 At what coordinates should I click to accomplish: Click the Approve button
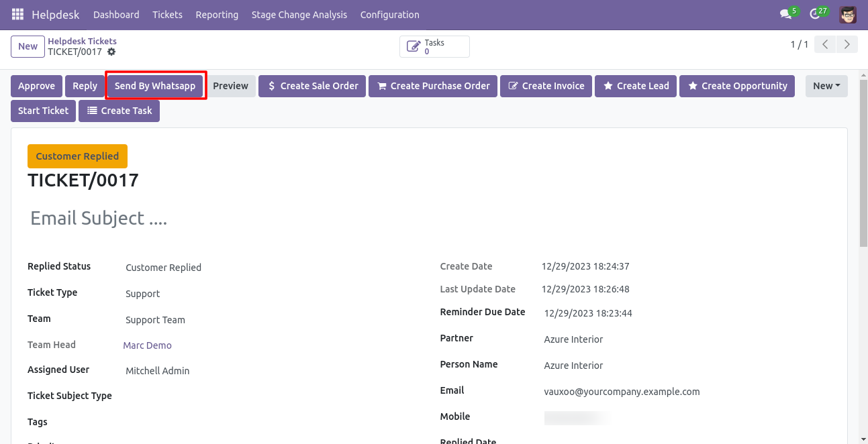(x=36, y=86)
